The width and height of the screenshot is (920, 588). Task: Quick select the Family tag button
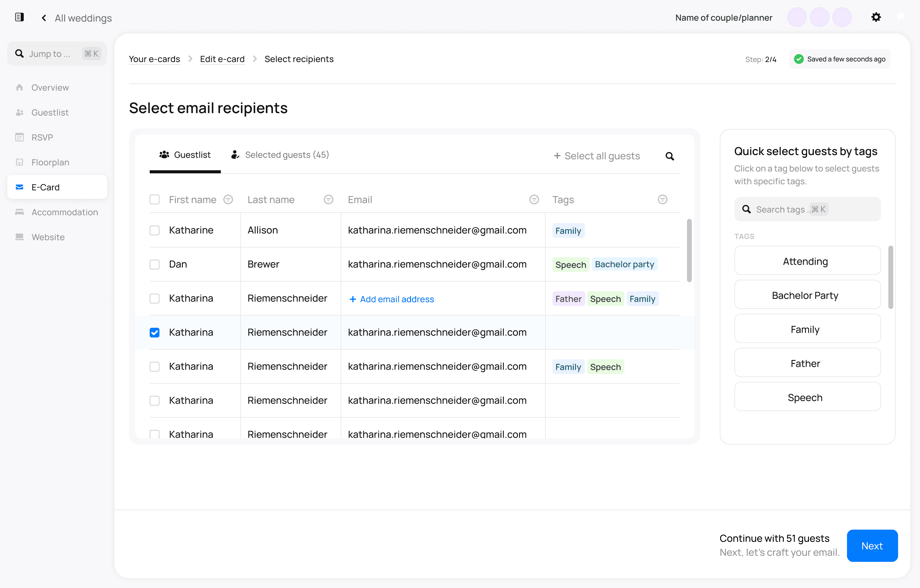tap(807, 329)
